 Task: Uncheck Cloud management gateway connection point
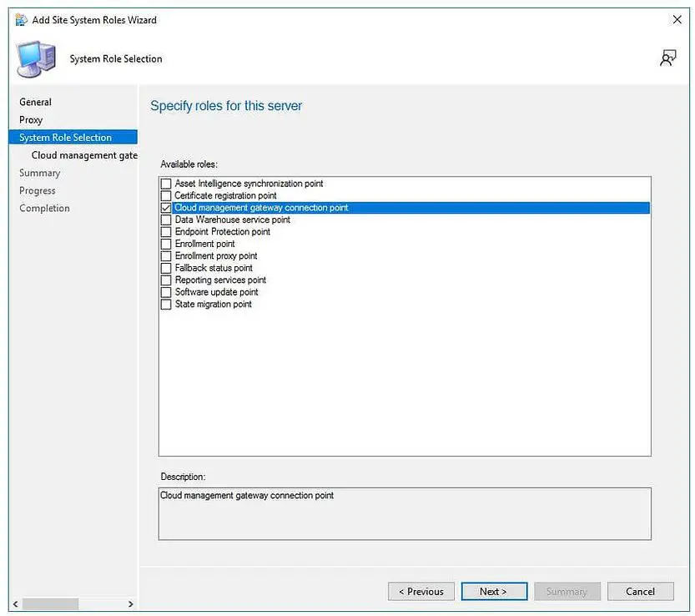point(165,207)
